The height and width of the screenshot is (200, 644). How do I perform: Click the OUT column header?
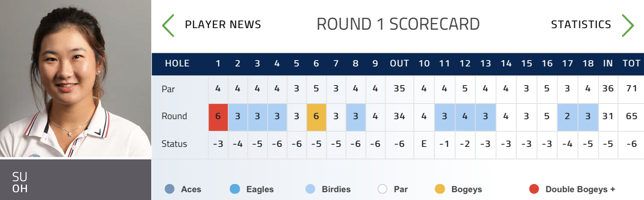399,64
